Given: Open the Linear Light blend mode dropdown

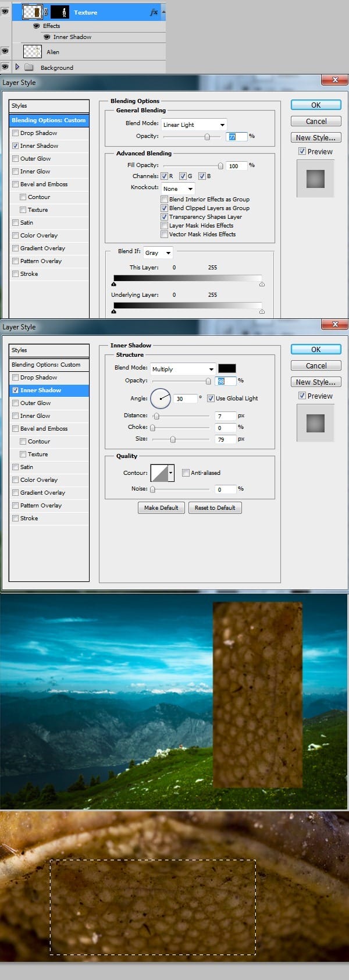Looking at the screenshot, I should 194,125.
